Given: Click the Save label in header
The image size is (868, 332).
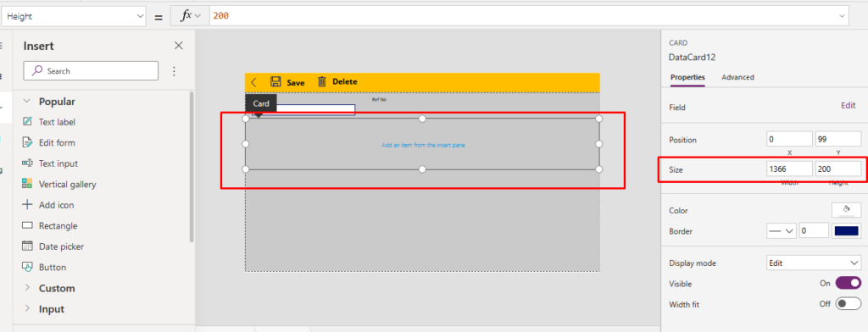Looking at the screenshot, I should (x=296, y=82).
